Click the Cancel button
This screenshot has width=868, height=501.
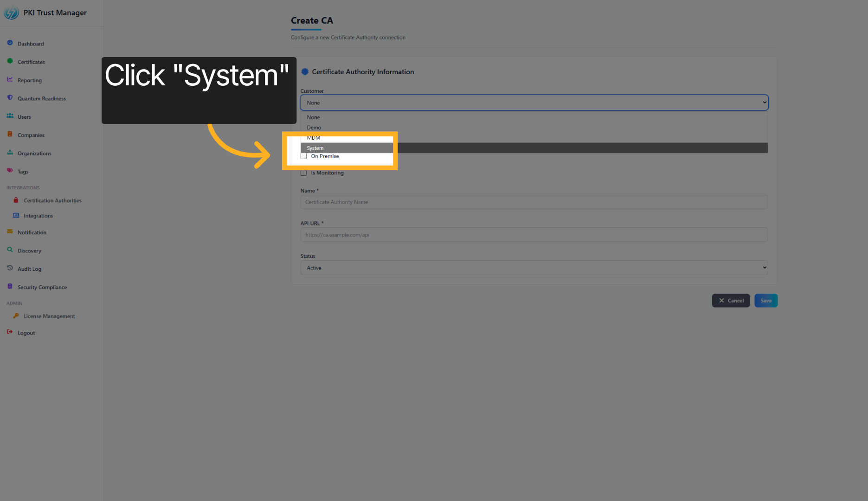coord(731,301)
